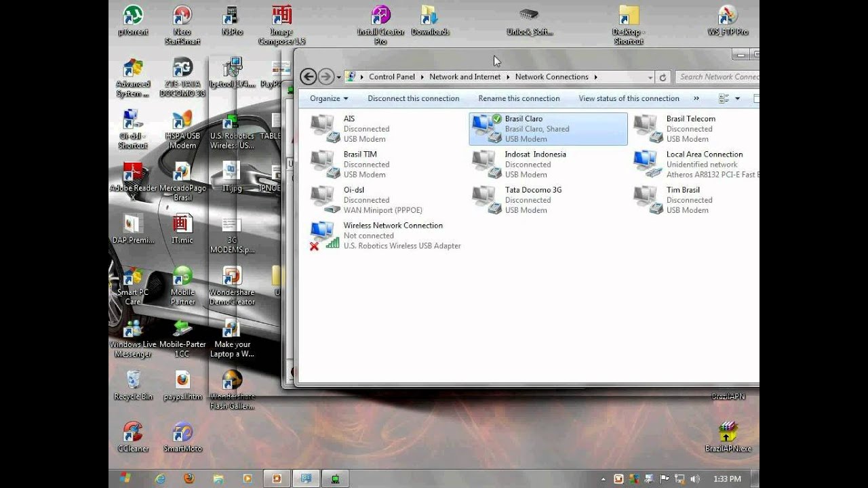This screenshot has height=488, width=868.
Task: Open Wondershare DemoCreator desktop icon
Action: (232, 286)
